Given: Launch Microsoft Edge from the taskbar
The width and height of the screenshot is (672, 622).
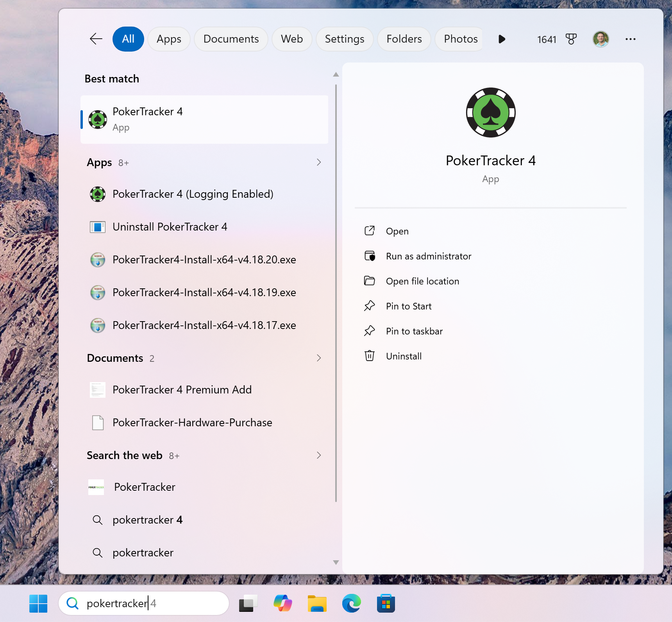Looking at the screenshot, I should 352,604.
